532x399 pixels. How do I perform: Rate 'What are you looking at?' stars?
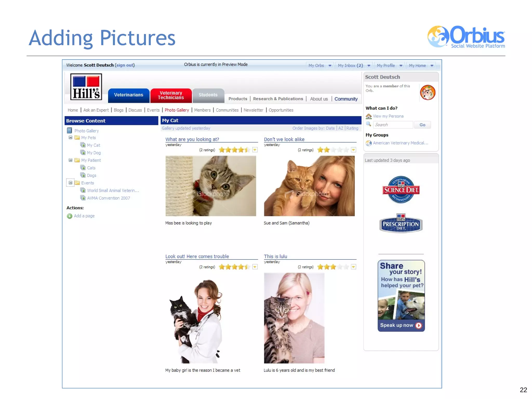(234, 150)
